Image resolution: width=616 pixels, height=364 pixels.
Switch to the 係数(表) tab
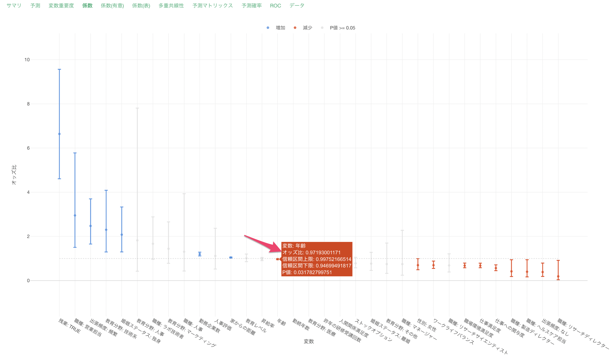pos(141,6)
